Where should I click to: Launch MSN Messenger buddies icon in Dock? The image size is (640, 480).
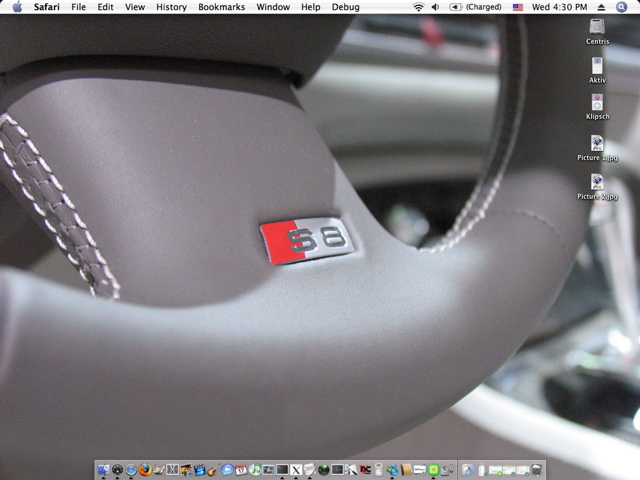click(x=392, y=470)
